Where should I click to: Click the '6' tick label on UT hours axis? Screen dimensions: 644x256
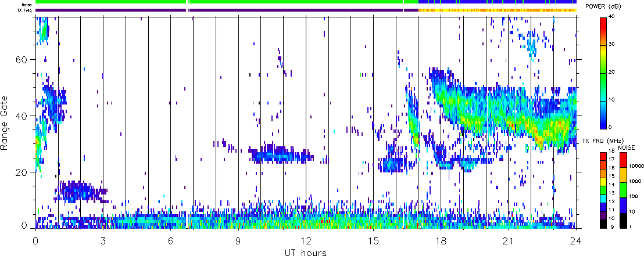point(170,240)
